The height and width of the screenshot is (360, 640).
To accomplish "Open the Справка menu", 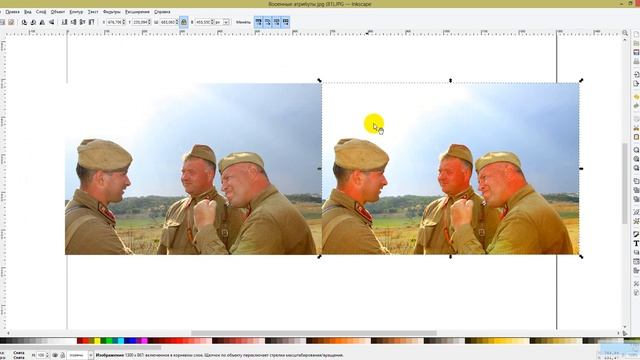I will click(162, 12).
